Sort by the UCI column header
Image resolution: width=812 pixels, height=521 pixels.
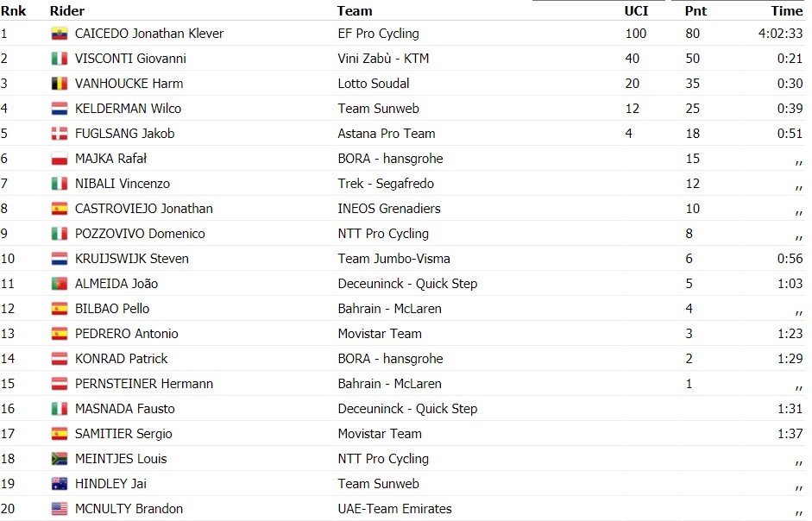636,11
